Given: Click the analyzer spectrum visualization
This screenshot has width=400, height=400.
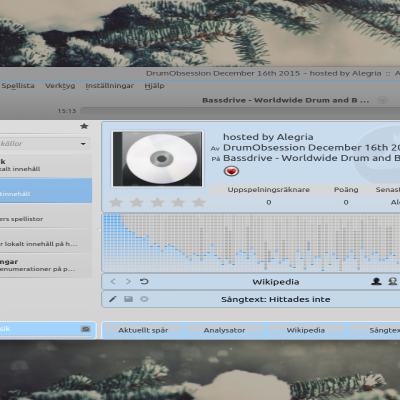Looking at the screenshot, I should (251, 242).
